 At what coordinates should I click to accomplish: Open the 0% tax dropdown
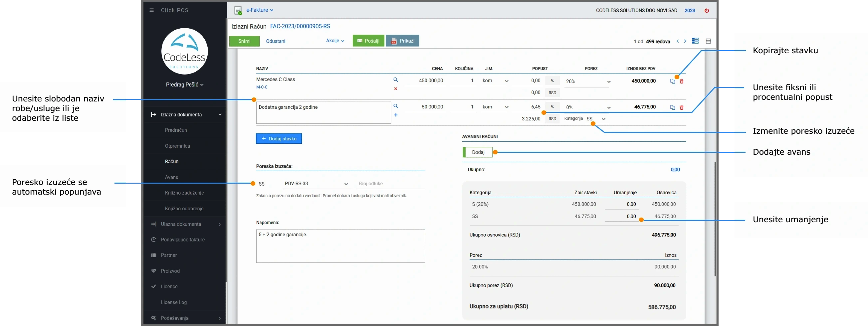(588, 107)
